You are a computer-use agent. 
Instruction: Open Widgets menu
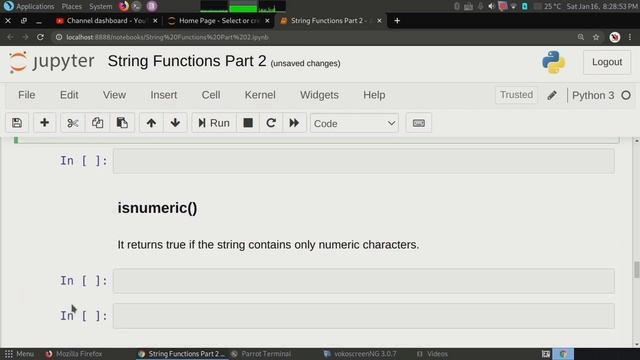[x=319, y=95]
